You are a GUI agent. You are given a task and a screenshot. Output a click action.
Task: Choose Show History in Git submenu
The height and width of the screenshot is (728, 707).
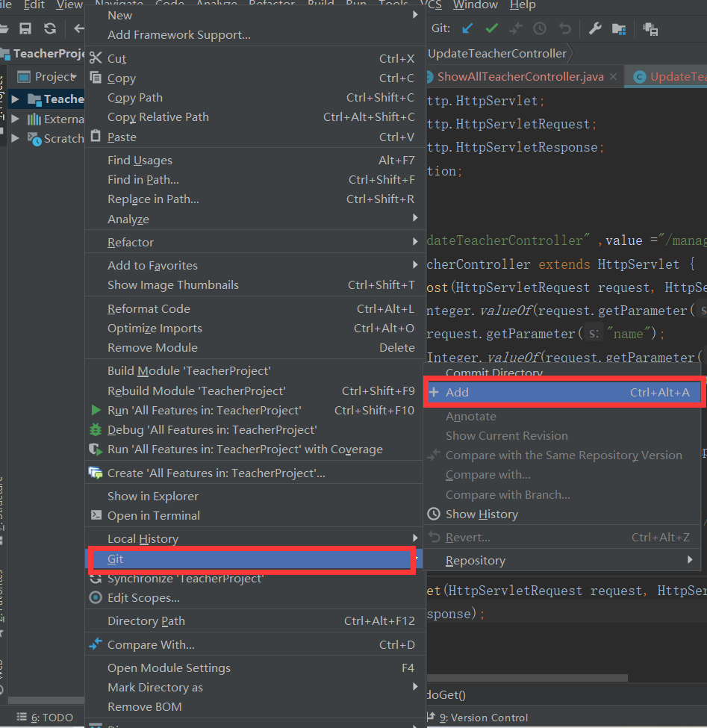[564, 514]
